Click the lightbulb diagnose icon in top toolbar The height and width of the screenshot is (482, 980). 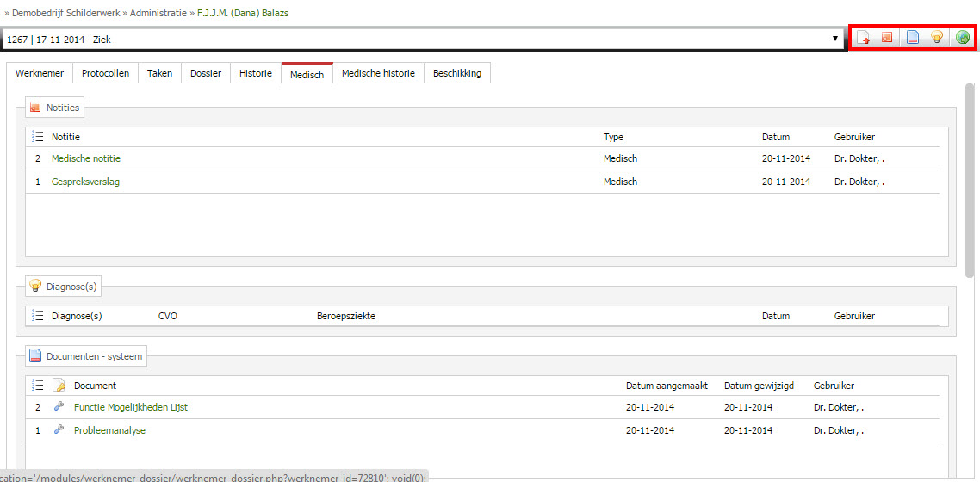pos(937,38)
